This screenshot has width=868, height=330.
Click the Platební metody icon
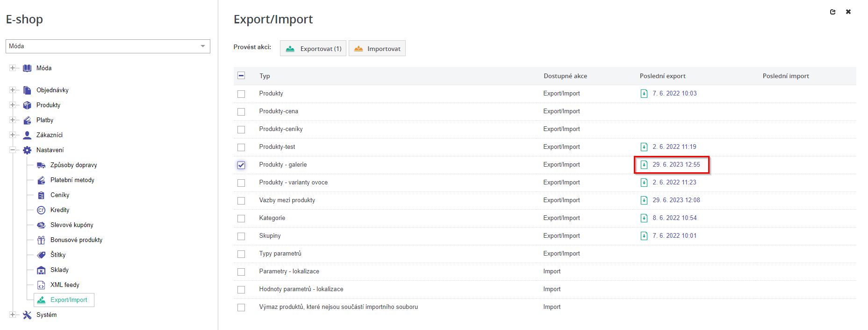[x=41, y=180]
